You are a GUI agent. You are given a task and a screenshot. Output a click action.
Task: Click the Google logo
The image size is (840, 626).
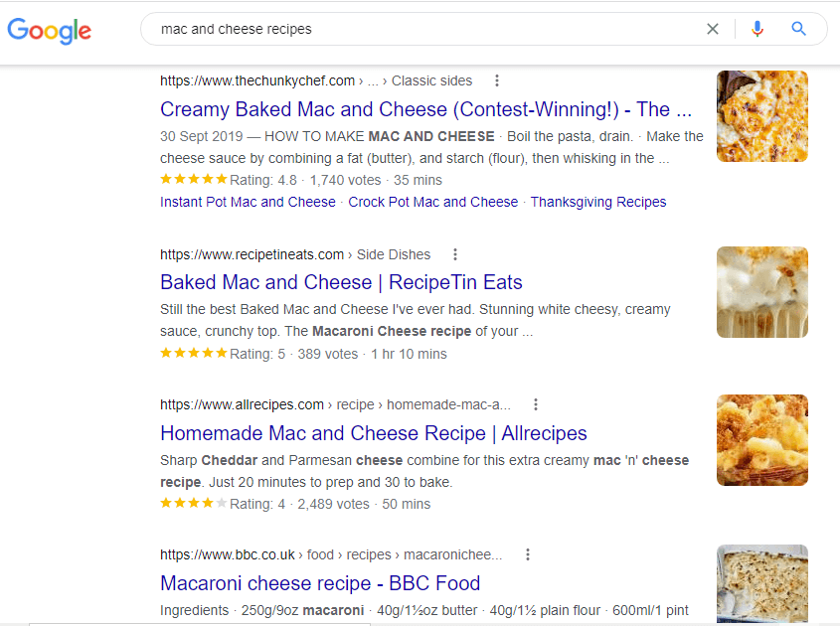coord(49,30)
